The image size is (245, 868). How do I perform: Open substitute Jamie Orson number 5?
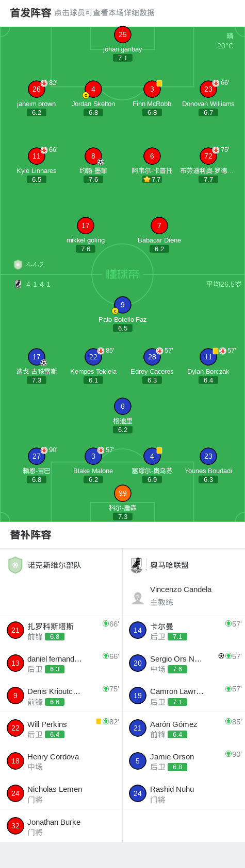tap(184, 761)
